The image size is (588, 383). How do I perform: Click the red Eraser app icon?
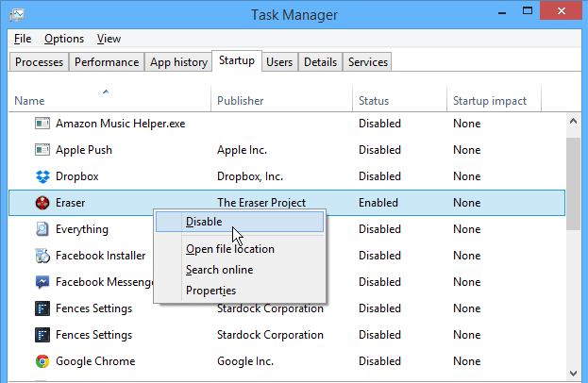click(x=42, y=203)
